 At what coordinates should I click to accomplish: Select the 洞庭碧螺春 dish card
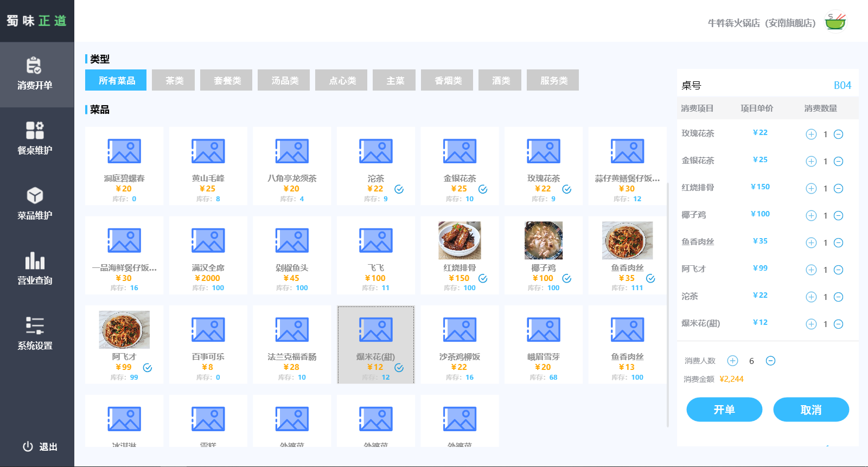point(124,166)
